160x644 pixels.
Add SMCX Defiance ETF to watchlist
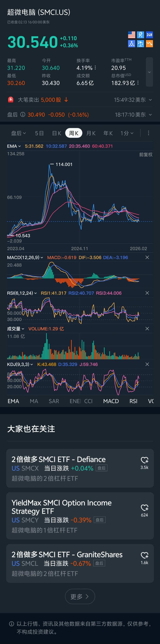click(x=144, y=460)
